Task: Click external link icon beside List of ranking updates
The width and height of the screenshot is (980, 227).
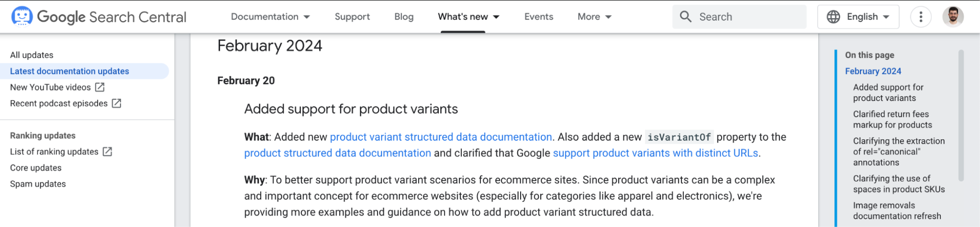Action: [x=107, y=152]
